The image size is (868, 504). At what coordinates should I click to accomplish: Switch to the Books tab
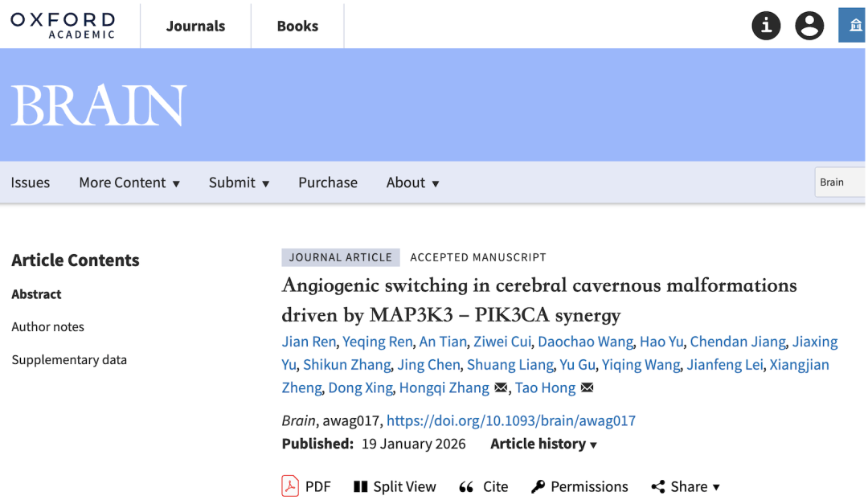point(297,26)
